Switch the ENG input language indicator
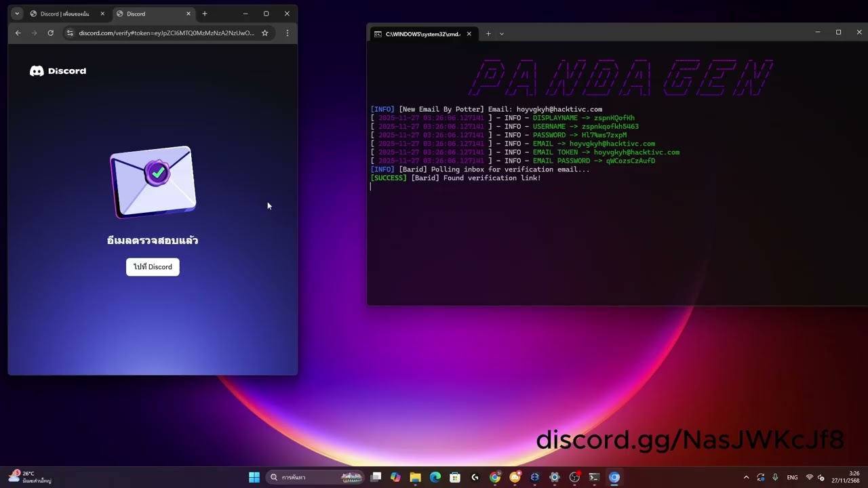868x488 pixels. pyautogui.click(x=792, y=477)
